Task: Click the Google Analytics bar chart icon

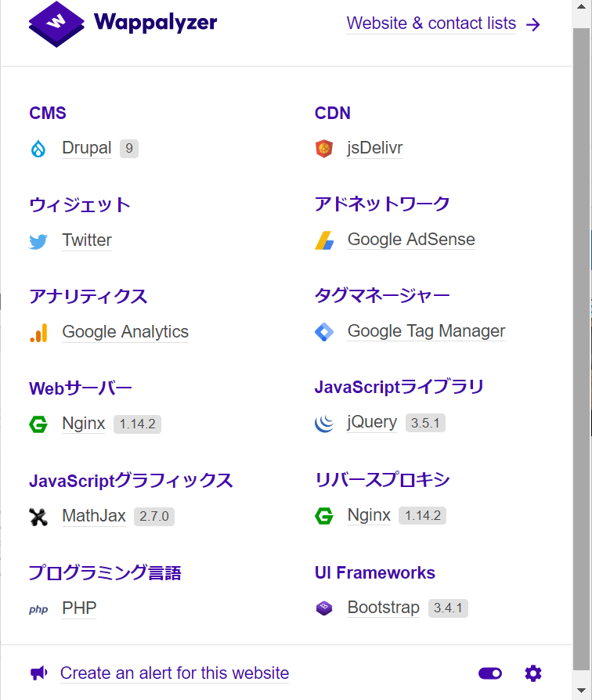Action: (x=38, y=333)
